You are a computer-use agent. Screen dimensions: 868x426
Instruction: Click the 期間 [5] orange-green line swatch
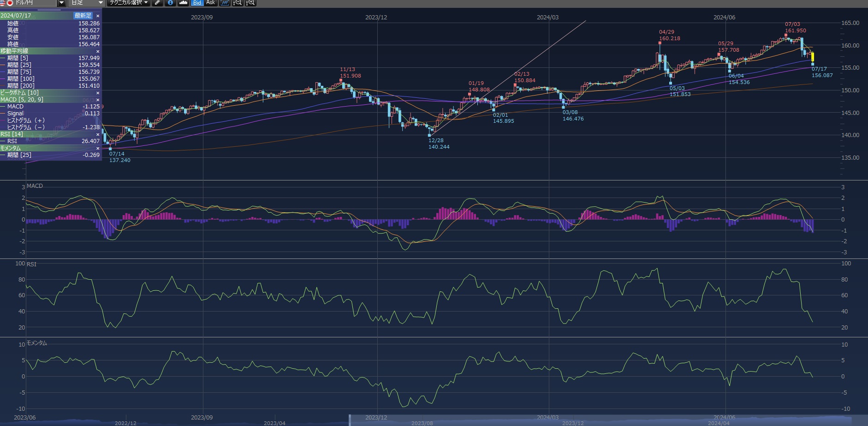tap(3, 58)
